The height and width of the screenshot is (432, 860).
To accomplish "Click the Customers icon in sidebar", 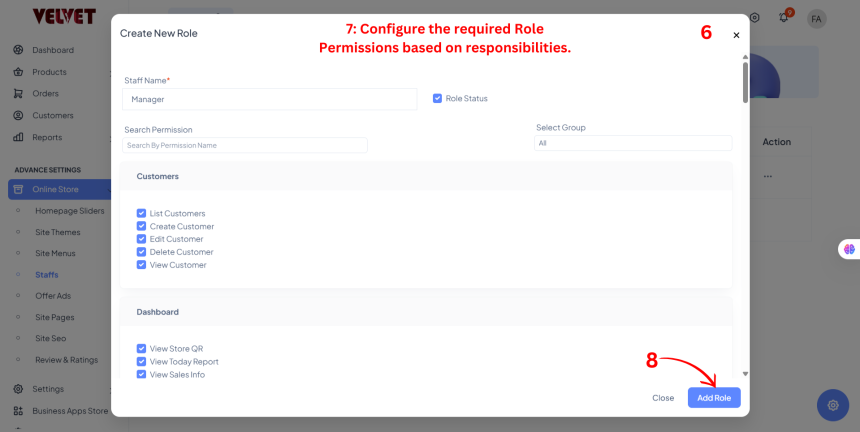I will [x=18, y=115].
